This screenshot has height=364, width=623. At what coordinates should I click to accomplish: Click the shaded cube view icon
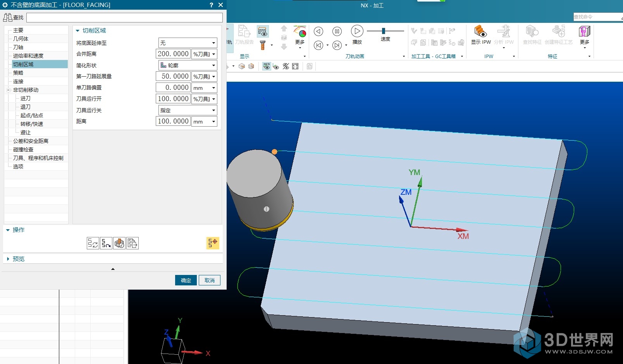(242, 66)
